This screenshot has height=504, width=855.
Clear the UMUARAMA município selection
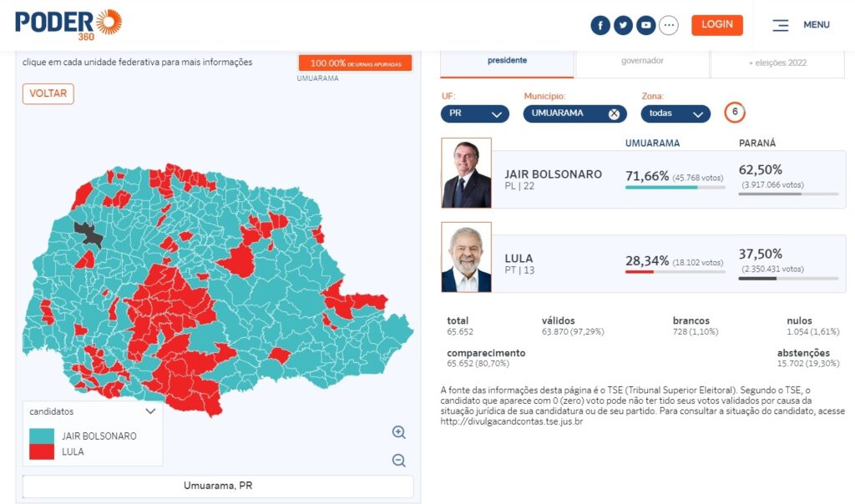click(614, 113)
